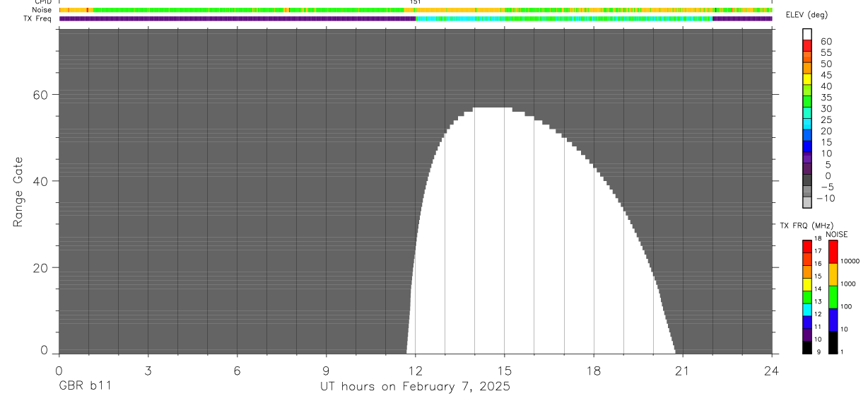Select the yellow segment in ELEV color bar
This screenshot has width=868, height=401.
point(807,79)
